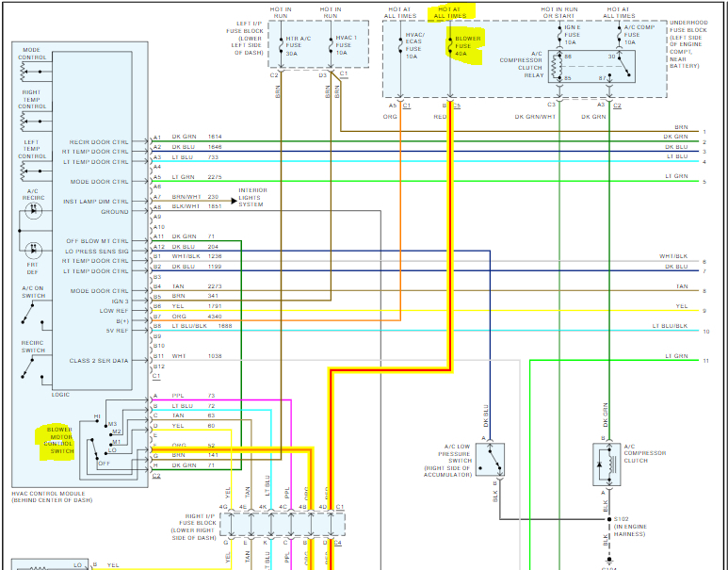Click the HTR A/C Fuse 30A symbol
Screen dimensions: 728x570
(x=281, y=45)
